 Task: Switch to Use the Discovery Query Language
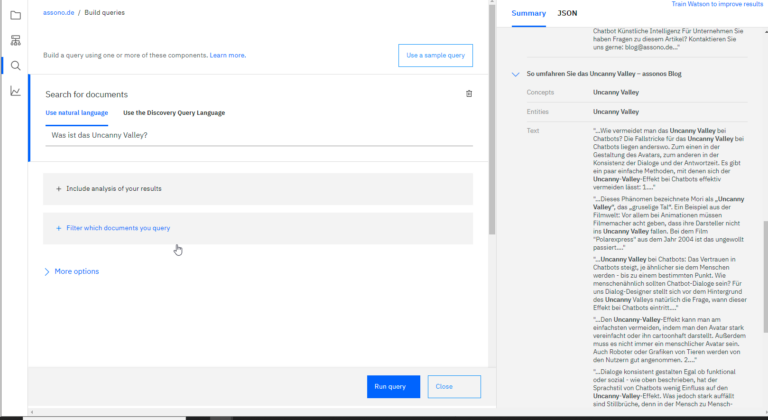click(x=174, y=113)
